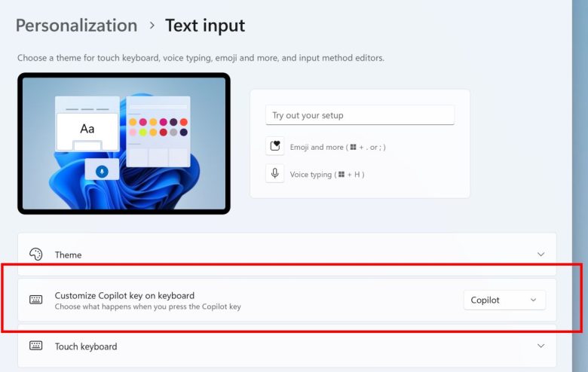Click the Text input breadcrumb title
Screen dimensions: 588x372
[205, 26]
